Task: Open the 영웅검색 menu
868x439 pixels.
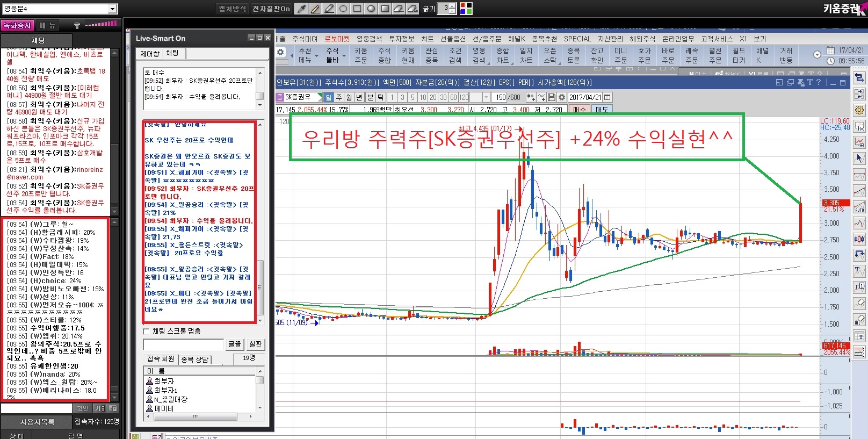Action: click(370, 39)
